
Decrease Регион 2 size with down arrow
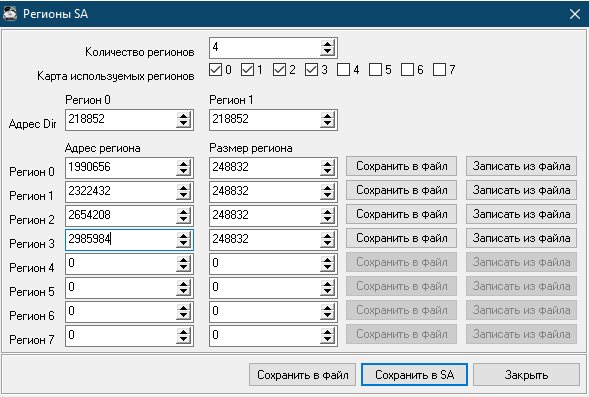pyautogui.click(x=328, y=220)
